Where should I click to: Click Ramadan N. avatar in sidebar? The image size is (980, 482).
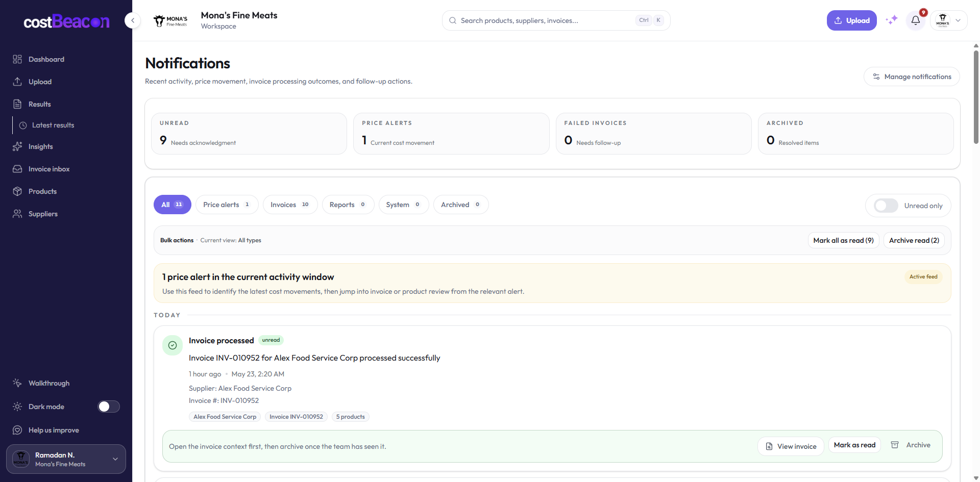coord(21,459)
